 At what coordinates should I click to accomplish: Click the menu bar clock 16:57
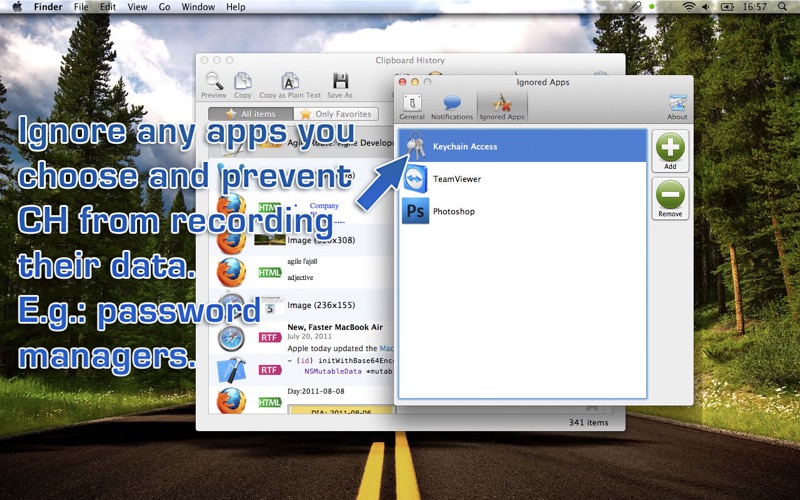(x=755, y=7)
